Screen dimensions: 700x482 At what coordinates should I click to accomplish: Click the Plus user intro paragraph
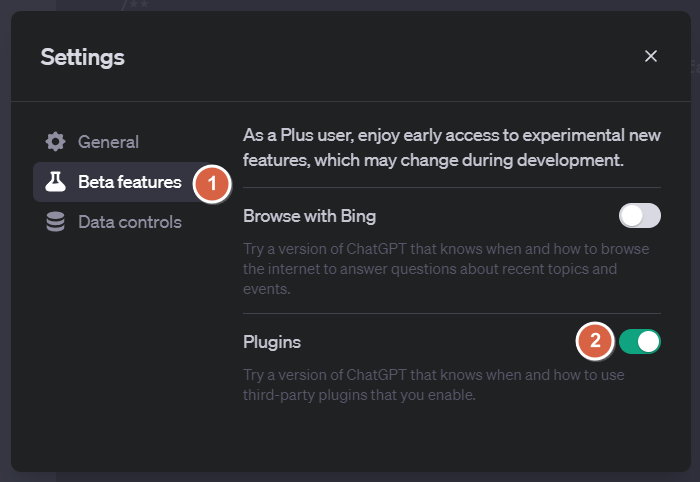tap(452, 148)
